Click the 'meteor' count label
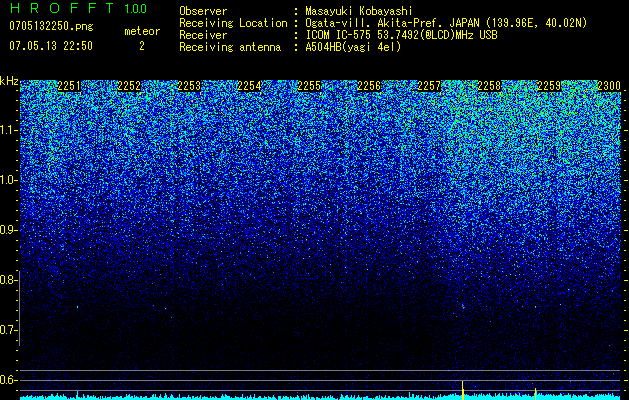The height and width of the screenshot is (400, 629). [142, 31]
